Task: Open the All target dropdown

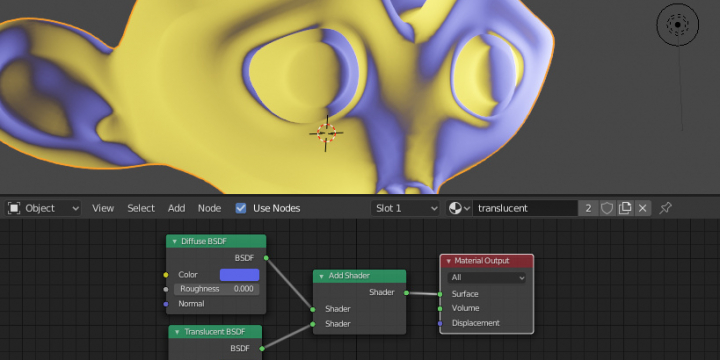Action: click(x=487, y=277)
